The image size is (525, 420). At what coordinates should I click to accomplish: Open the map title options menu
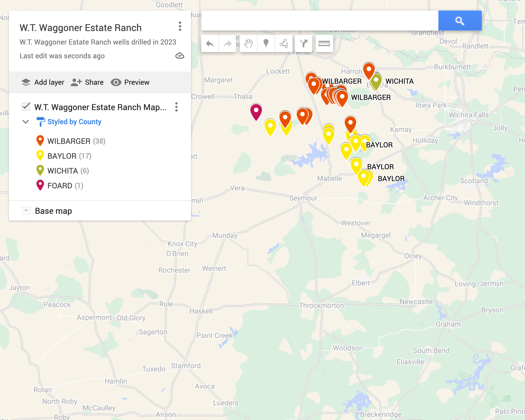pyautogui.click(x=180, y=26)
